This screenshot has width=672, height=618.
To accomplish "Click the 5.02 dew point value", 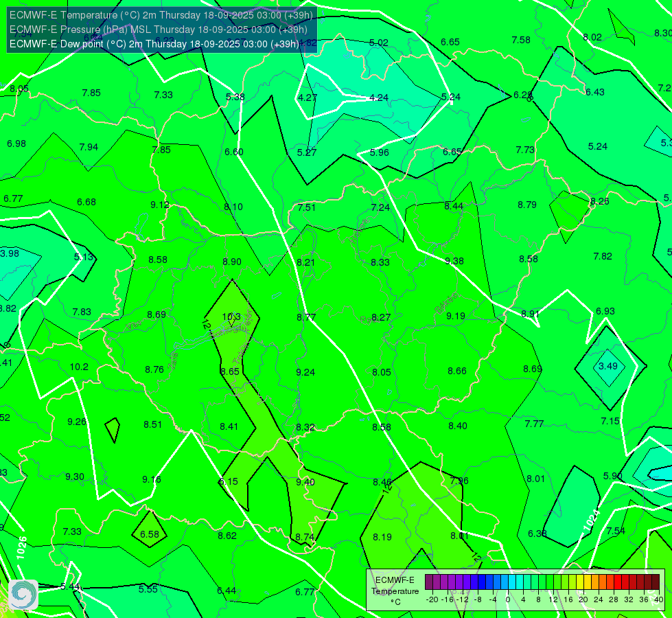I will [378, 43].
